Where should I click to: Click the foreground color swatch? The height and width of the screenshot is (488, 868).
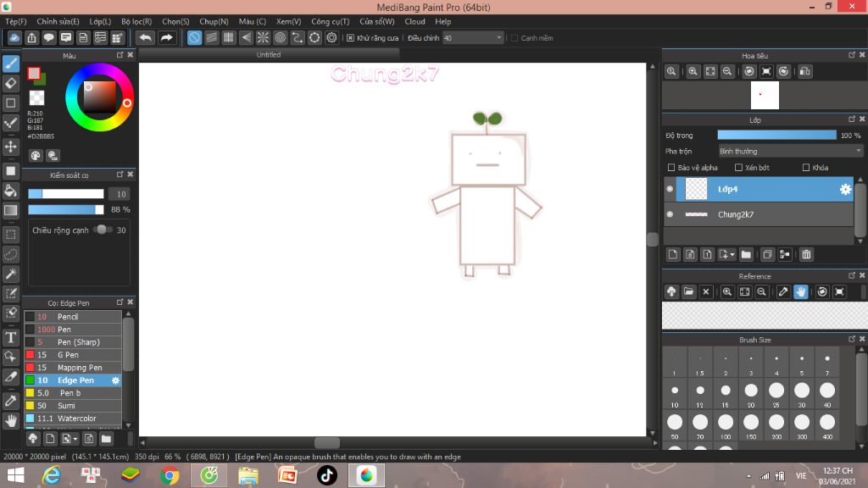[34, 73]
